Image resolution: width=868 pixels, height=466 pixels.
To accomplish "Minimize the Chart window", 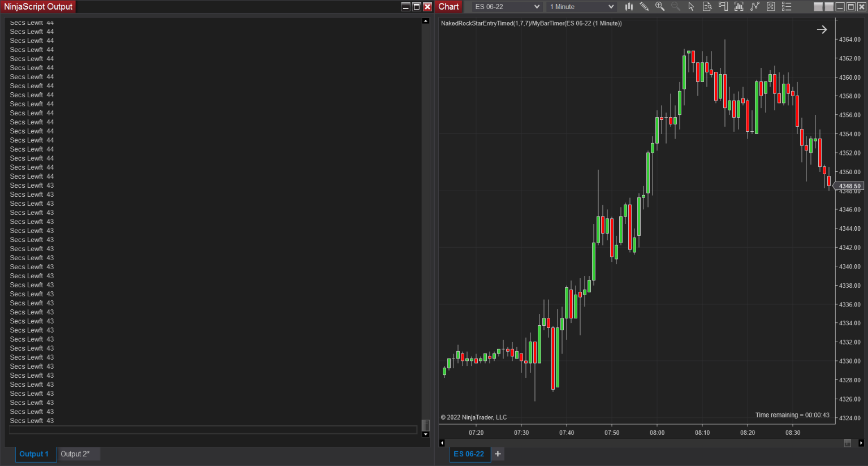I will click(x=840, y=7).
